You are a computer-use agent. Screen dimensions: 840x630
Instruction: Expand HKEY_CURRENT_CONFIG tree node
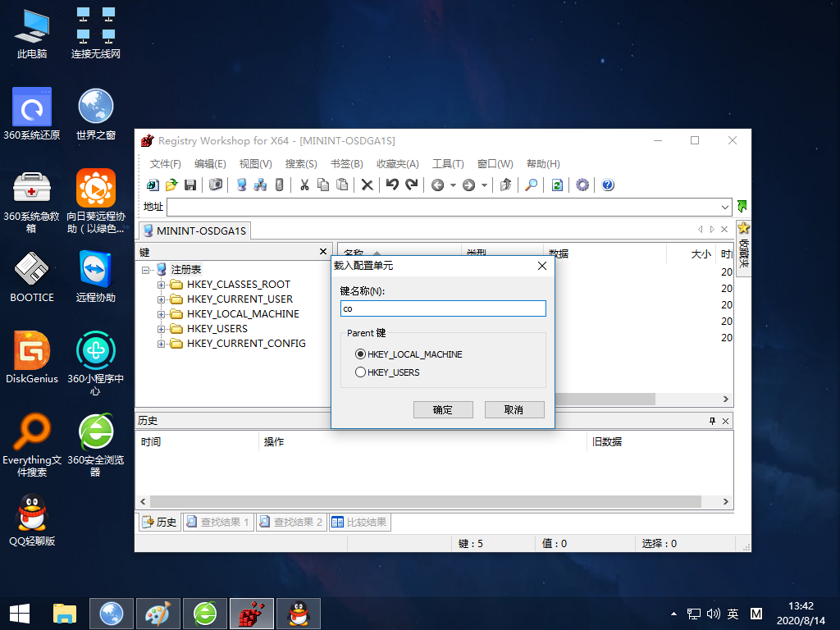pos(161,344)
